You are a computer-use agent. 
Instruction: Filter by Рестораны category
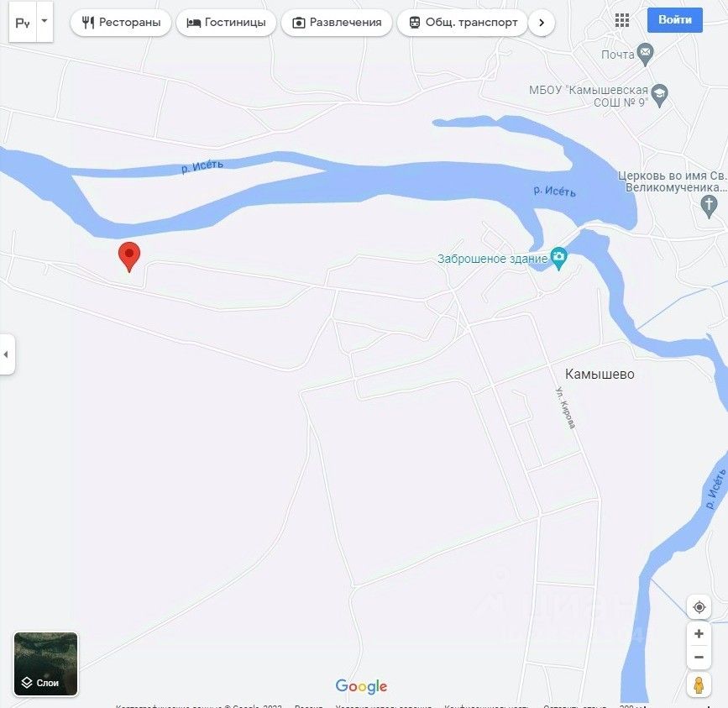pyautogui.click(x=121, y=23)
